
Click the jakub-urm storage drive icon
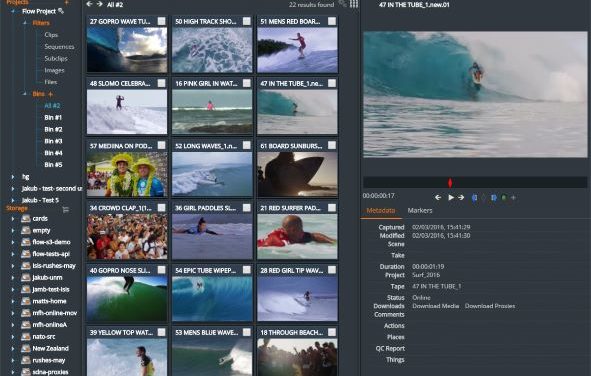coord(26,277)
